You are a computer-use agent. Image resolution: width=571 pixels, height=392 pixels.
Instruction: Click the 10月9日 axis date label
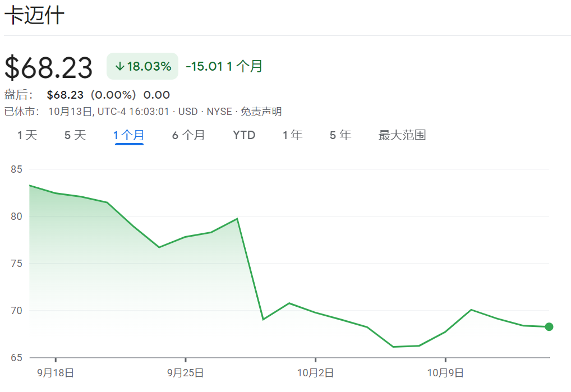[x=445, y=373]
